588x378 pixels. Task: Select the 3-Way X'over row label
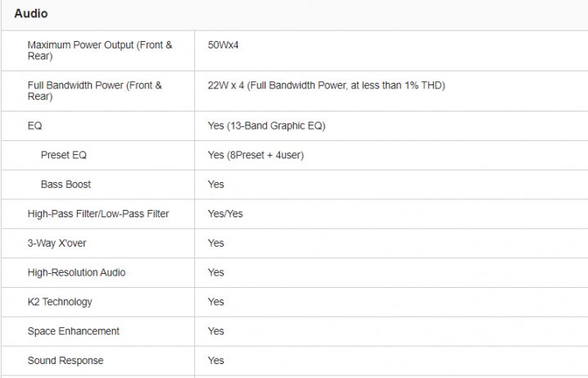point(57,244)
